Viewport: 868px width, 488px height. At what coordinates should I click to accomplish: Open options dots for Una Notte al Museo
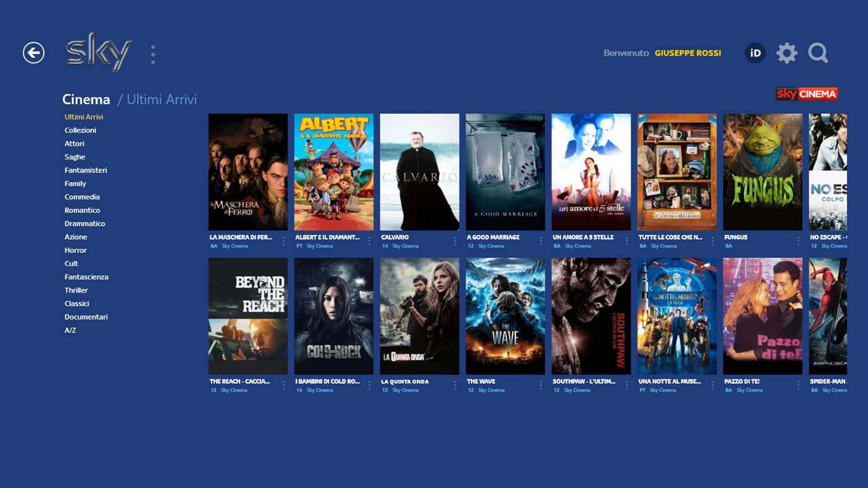pos(712,385)
